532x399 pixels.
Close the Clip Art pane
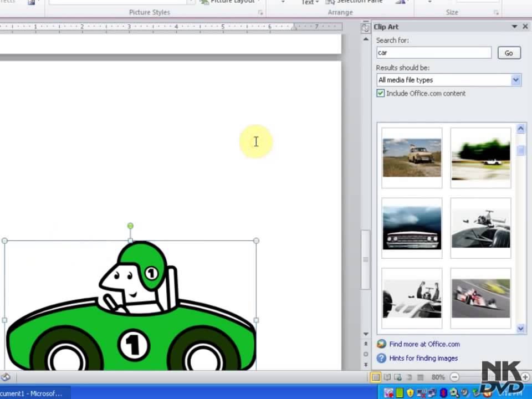pos(525,27)
